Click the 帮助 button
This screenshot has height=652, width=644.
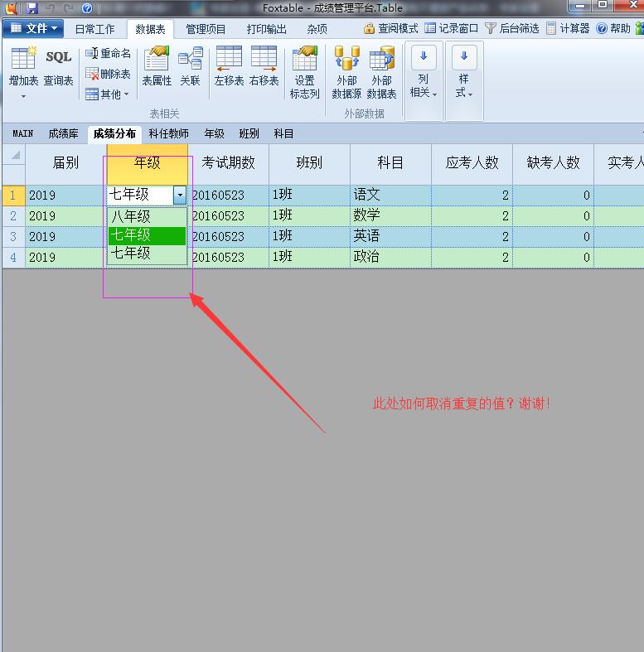coord(613,28)
